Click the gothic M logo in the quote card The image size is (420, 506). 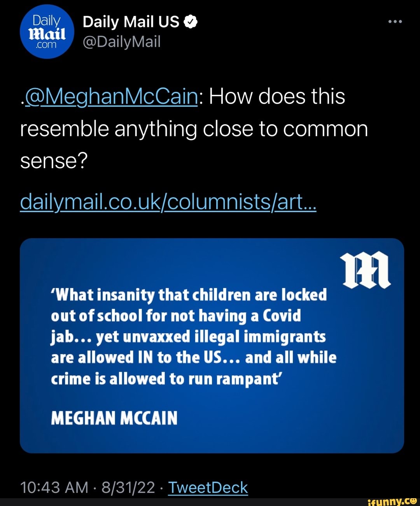366,270
